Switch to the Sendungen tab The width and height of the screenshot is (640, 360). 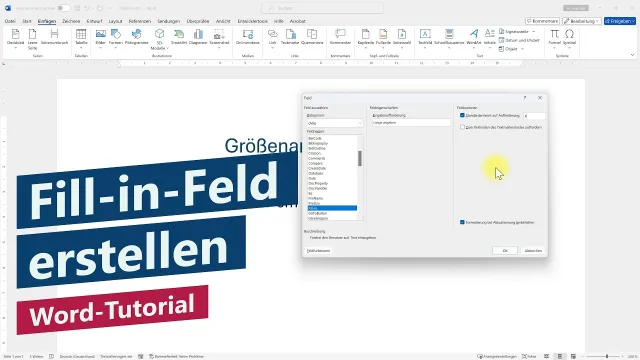(169, 21)
